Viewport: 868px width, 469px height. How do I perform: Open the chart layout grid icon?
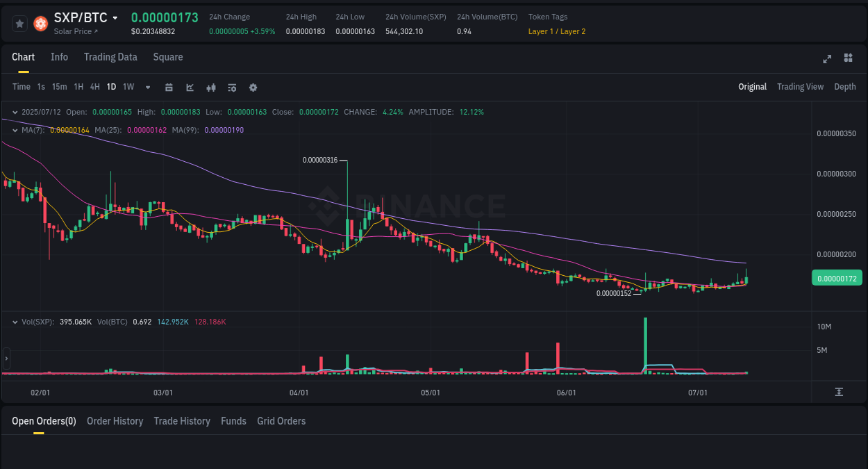pyautogui.click(x=848, y=58)
